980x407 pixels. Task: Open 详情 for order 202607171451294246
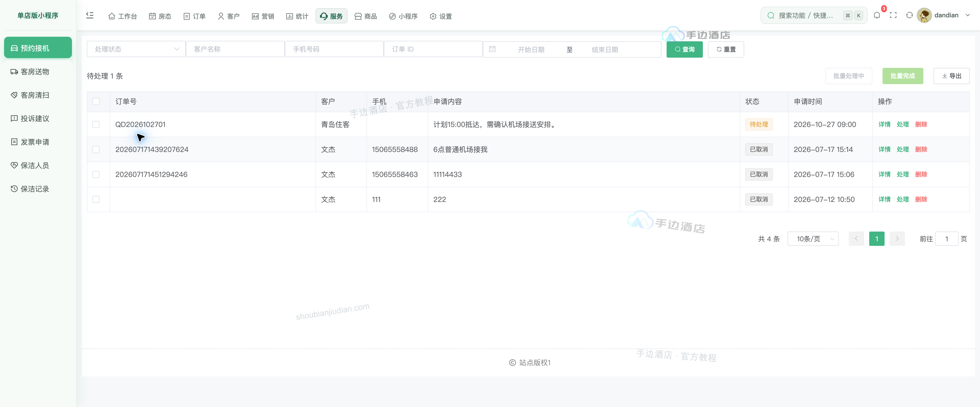(x=885, y=174)
